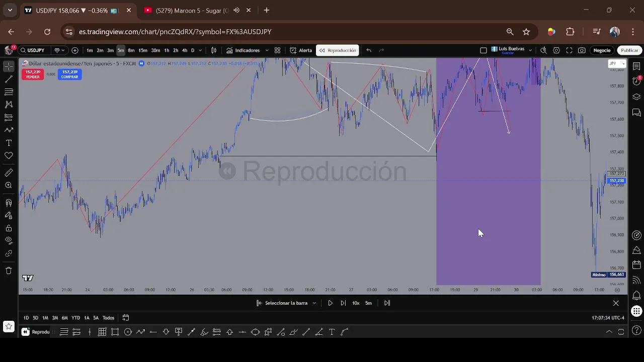Viewport: 644px width, 362px height.
Task: Open quick search icon in top toolbar
Action: coord(543,50)
